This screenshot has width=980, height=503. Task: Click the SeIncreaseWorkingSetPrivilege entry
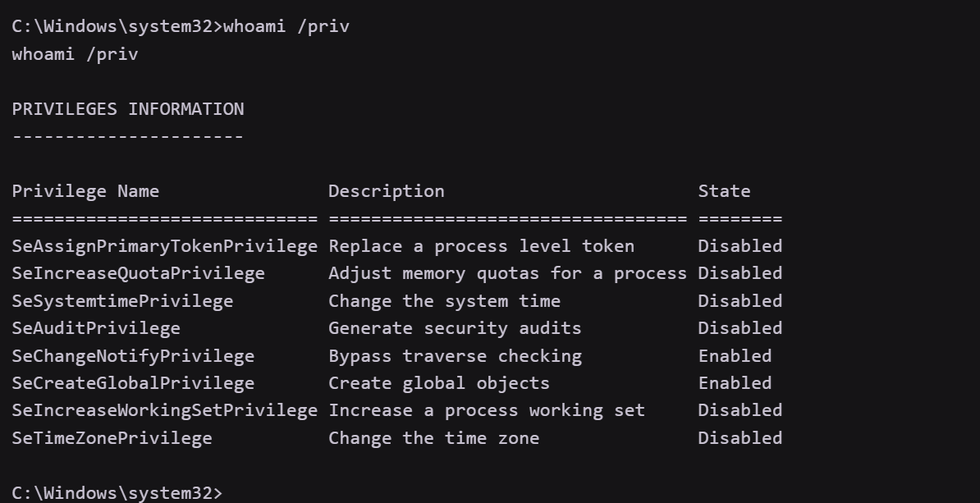click(x=164, y=410)
